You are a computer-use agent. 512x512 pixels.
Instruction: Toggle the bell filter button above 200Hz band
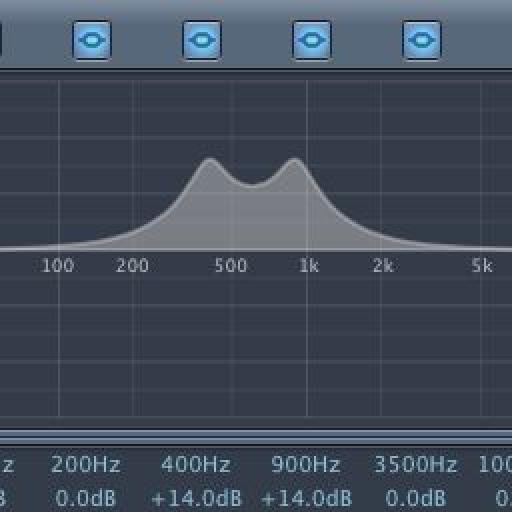pos(92,41)
